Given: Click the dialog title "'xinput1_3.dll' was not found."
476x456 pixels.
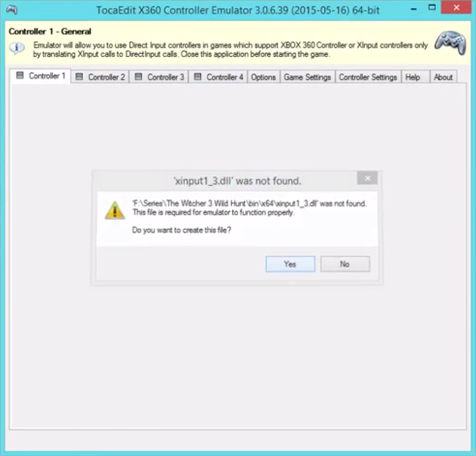Looking at the screenshot, I should [238, 181].
